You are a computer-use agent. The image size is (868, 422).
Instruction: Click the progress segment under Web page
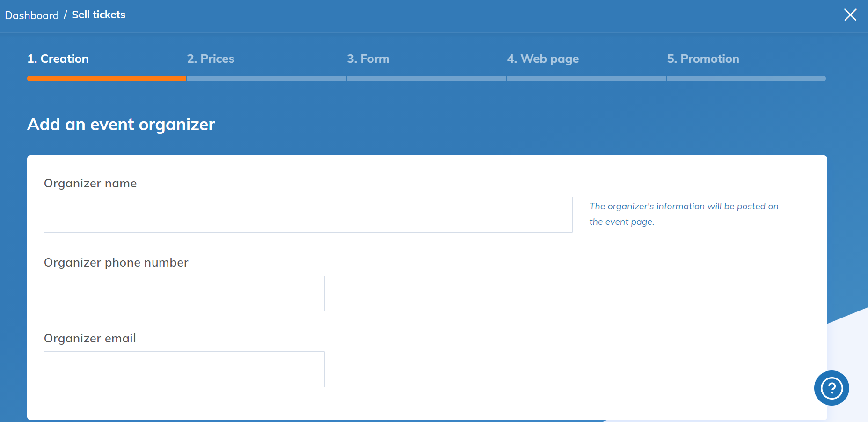click(x=586, y=79)
